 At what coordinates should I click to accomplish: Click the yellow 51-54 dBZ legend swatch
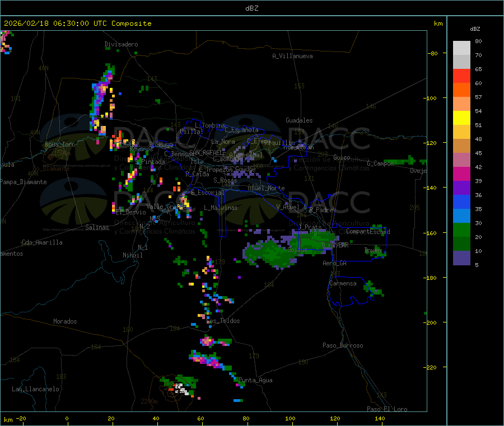461,118
